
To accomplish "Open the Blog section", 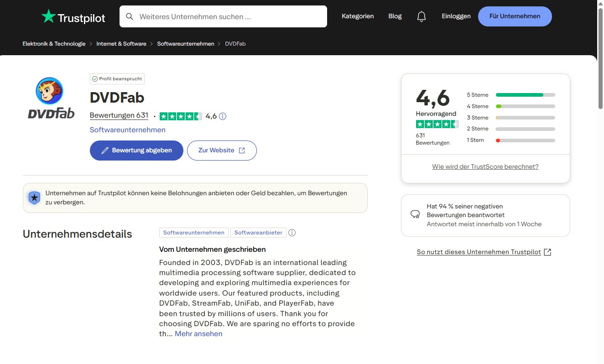I will pos(395,16).
